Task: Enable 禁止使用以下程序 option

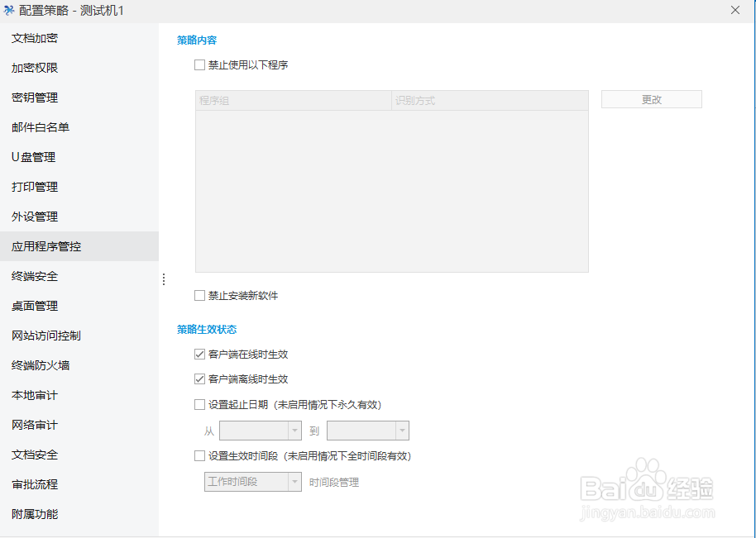Action: [x=199, y=64]
